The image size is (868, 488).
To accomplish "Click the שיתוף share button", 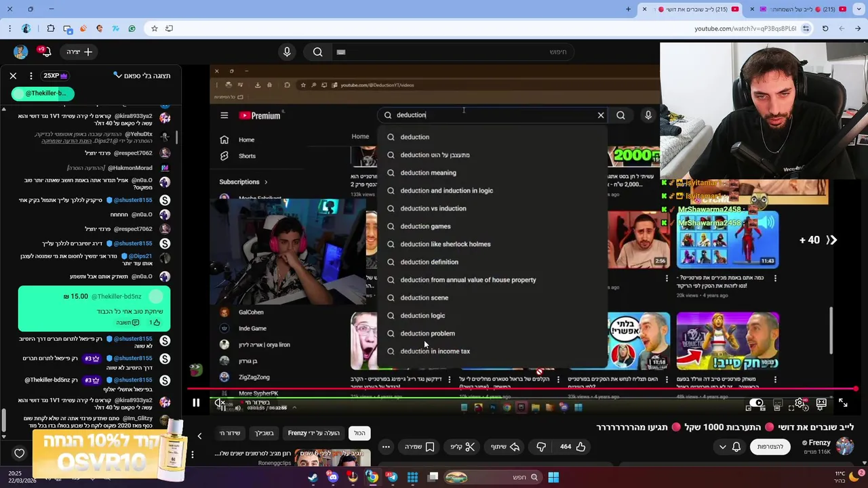I will [505, 447].
